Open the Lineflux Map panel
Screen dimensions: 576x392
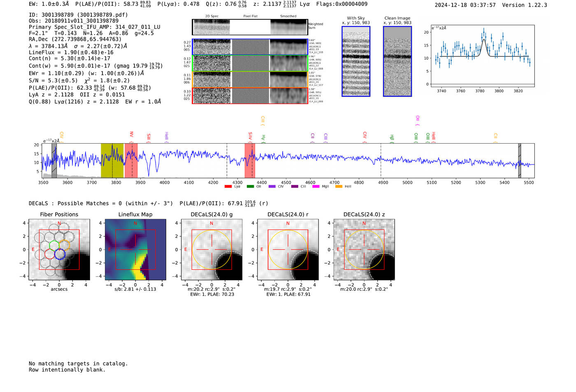pos(135,250)
